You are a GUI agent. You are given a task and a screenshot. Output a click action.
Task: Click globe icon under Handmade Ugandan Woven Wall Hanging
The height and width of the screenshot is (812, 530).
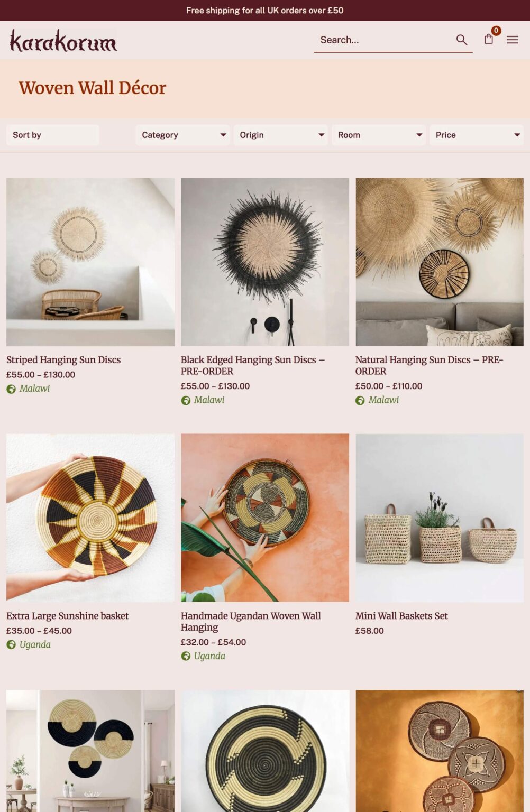pyautogui.click(x=186, y=657)
